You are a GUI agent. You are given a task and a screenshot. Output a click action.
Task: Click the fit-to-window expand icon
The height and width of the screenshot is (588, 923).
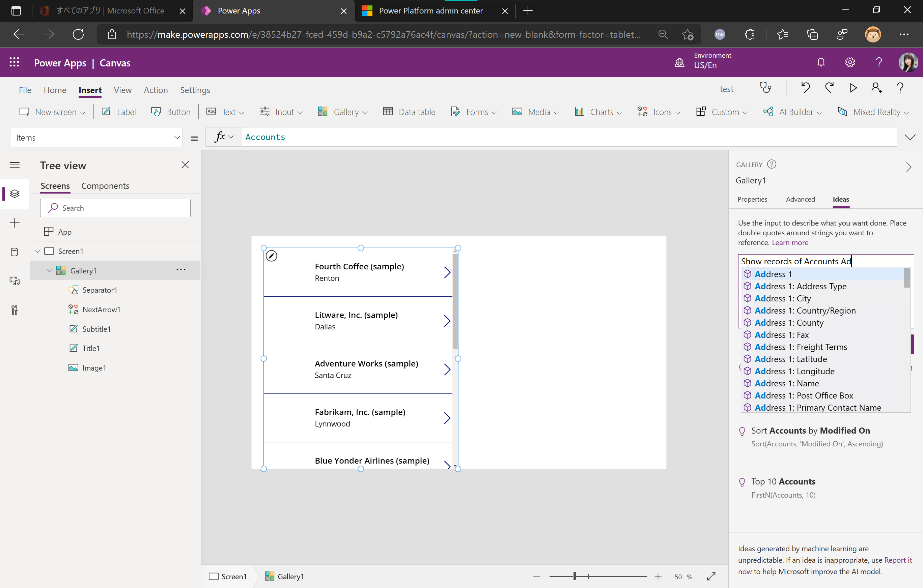coord(711,576)
